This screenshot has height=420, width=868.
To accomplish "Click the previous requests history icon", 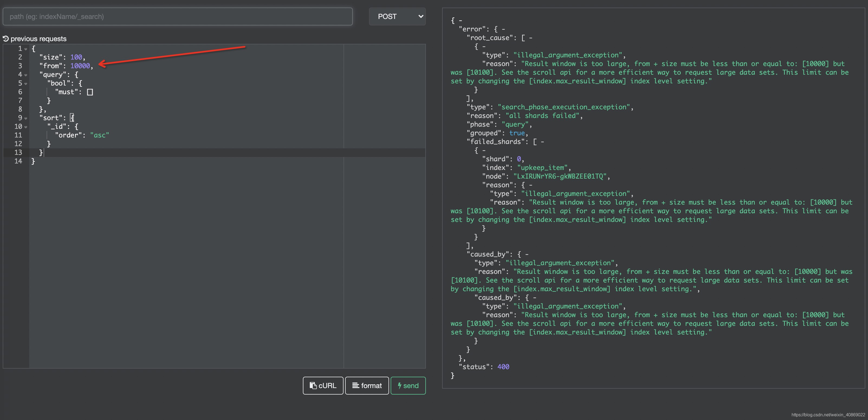I will [x=6, y=39].
